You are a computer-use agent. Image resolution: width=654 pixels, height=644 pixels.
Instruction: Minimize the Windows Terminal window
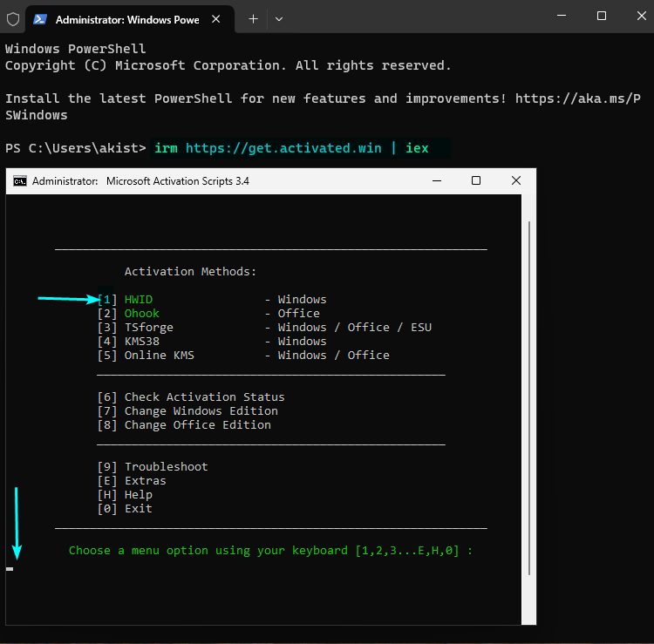(x=562, y=16)
